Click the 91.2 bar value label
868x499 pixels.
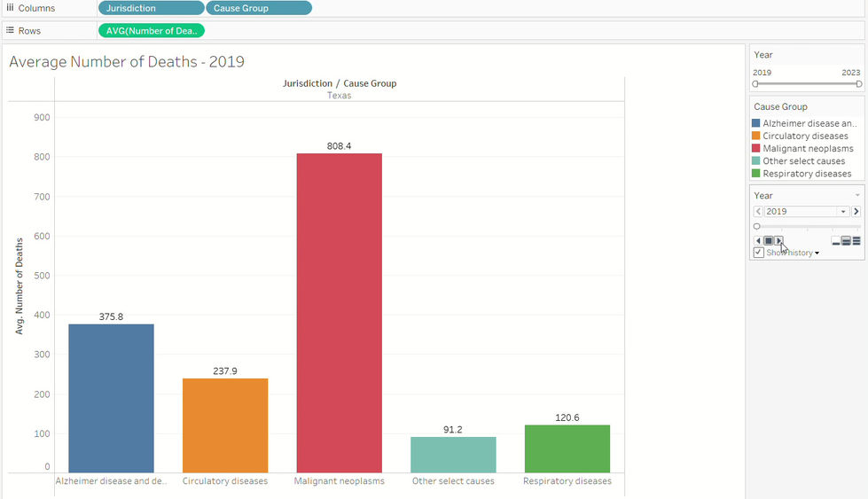[453, 430]
